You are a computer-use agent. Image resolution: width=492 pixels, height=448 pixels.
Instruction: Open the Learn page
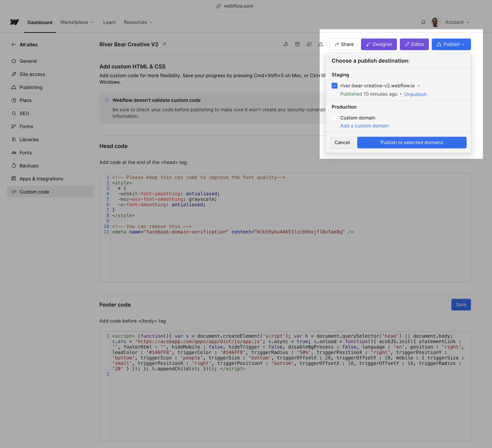point(109,22)
